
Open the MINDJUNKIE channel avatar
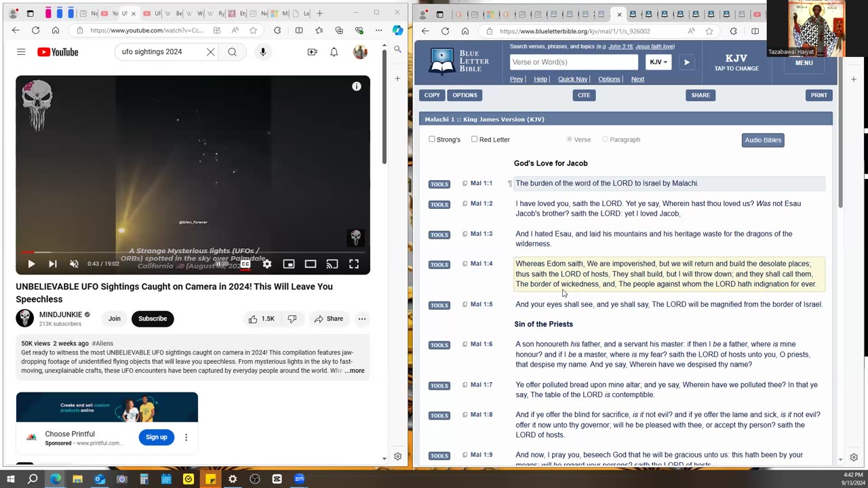25,318
